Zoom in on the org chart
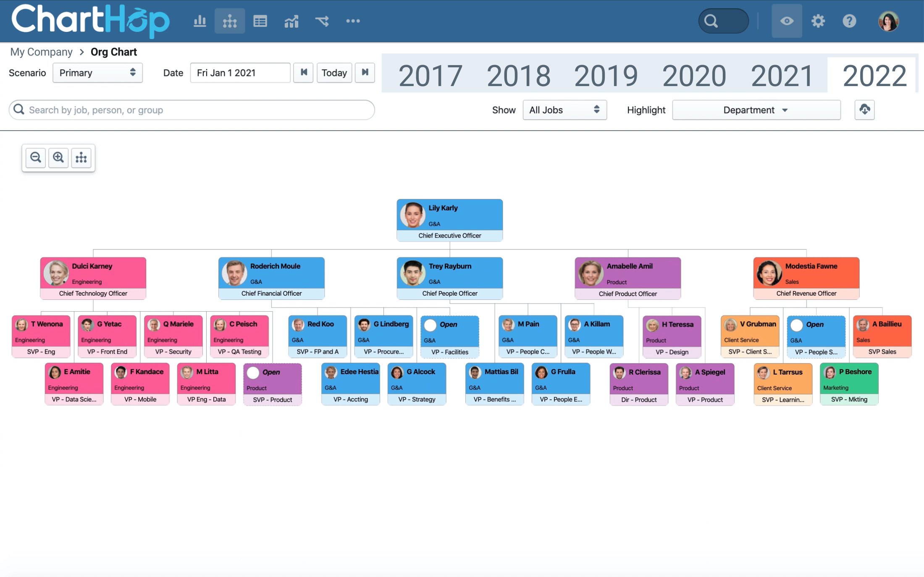The height and width of the screenshot is (577, 924). point(58,158)
